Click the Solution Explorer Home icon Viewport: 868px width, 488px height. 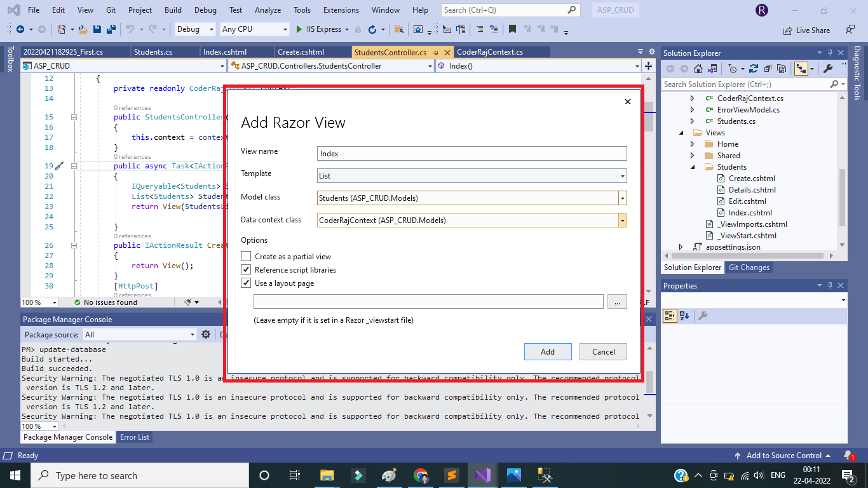(x=698, y=69)
